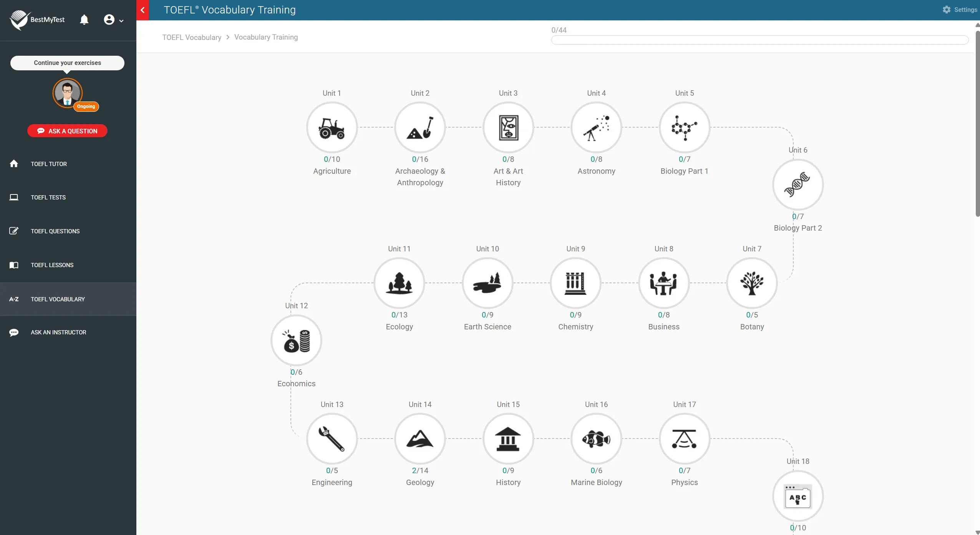
Task: Open the Agriculture tractor unit icon
Action: tap(332, 127)
